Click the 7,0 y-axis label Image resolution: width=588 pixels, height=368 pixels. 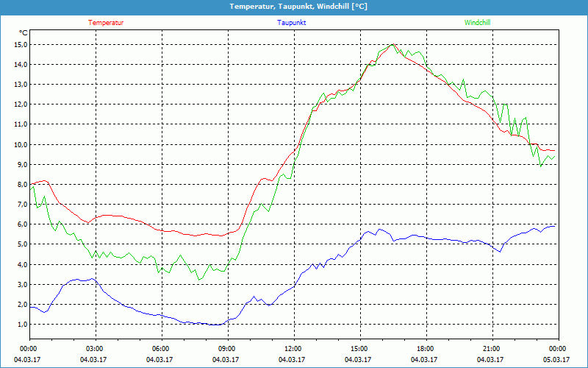click(x=22, y=205)
